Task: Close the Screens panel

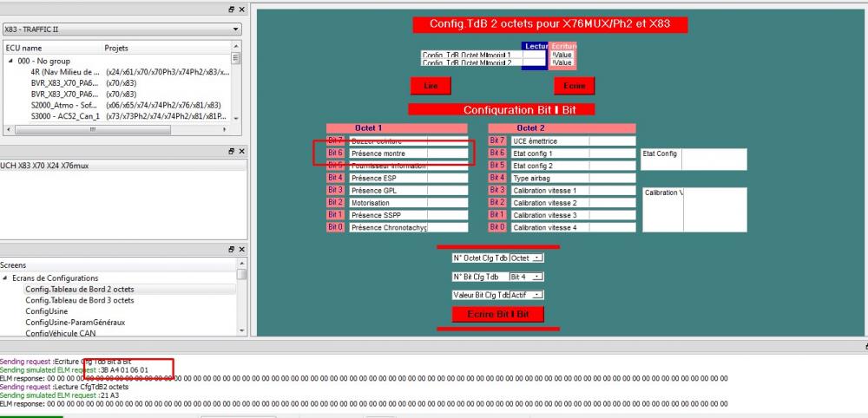Action: point(241,250)
